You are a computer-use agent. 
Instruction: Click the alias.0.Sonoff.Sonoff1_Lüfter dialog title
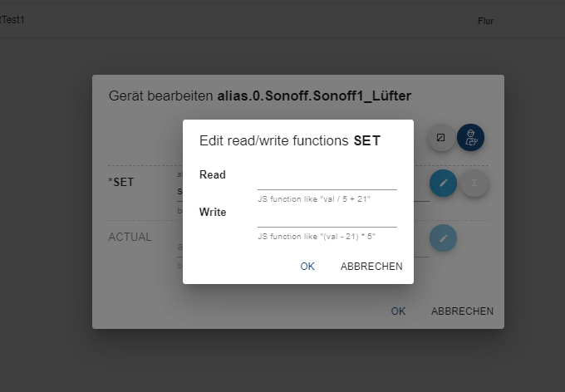coord(314,96)
